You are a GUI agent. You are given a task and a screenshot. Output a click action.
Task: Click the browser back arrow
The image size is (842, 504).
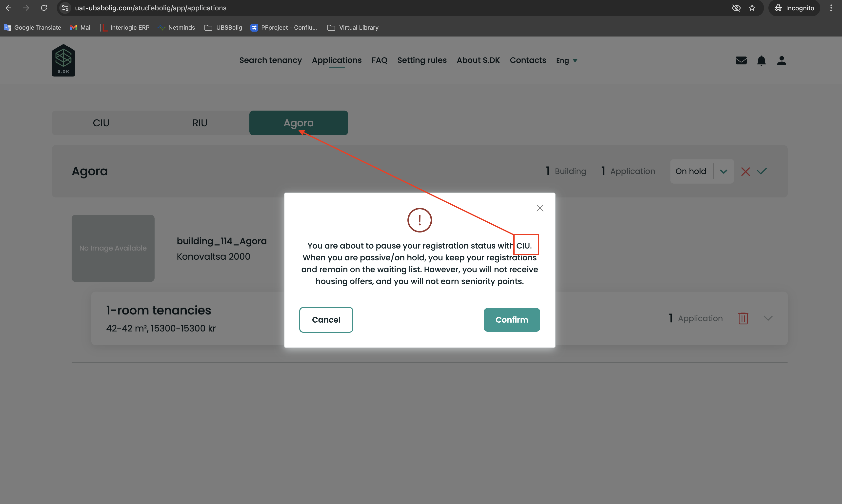click(x=8, y=8)
